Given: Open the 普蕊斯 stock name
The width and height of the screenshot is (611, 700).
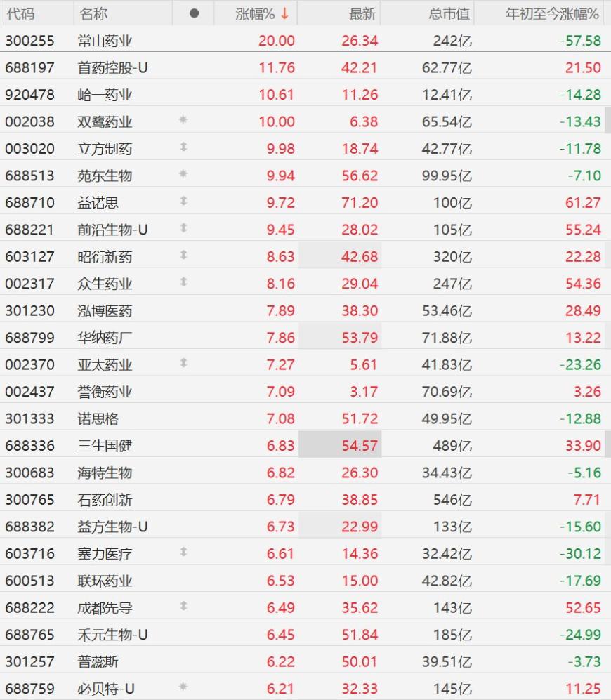Looking at the screenshot, I should tap(98, 661).
